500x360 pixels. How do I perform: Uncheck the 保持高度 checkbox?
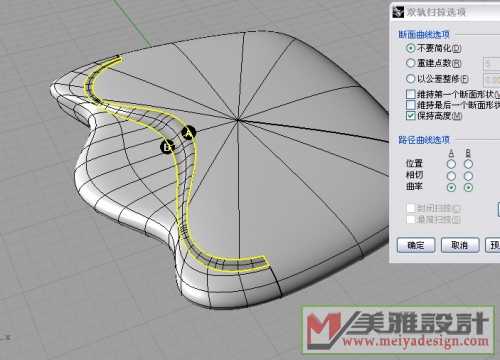(x=411, y=116)
